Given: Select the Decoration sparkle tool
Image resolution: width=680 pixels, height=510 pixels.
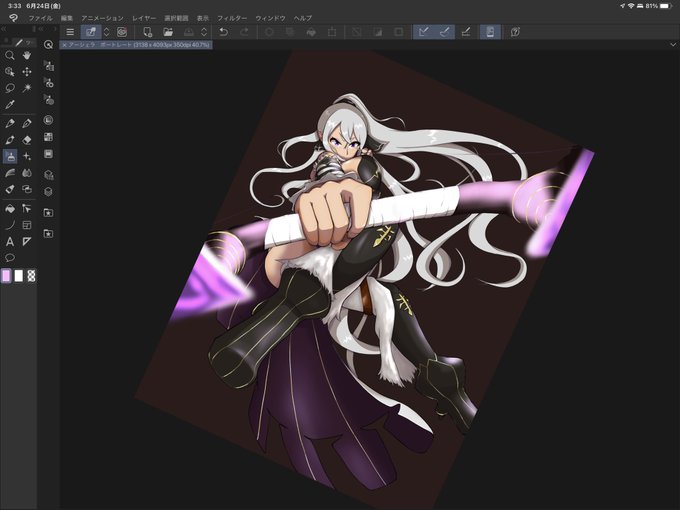Looking at the screenshot, I should click(x=27, y=156).
